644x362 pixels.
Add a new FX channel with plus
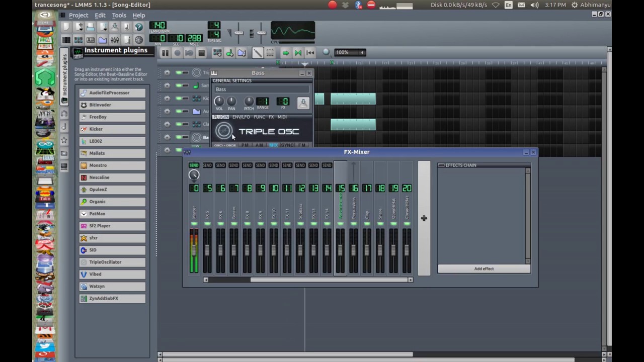tap(424, 218)
